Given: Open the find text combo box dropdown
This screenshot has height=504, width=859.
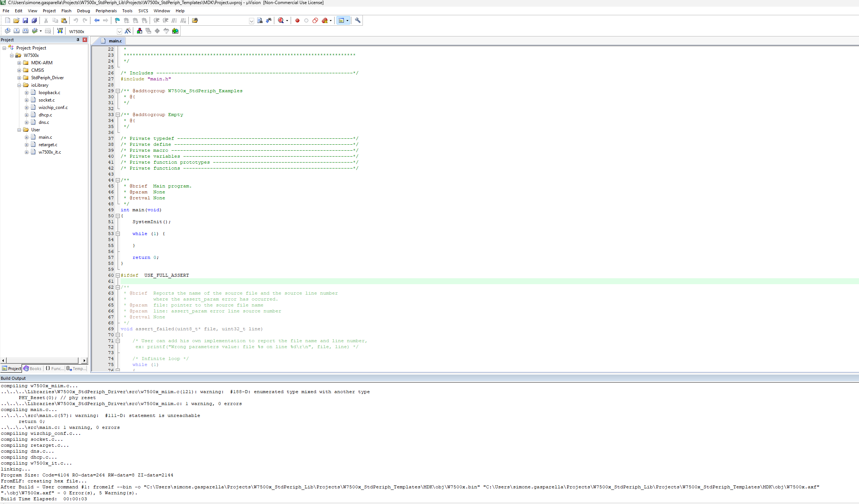Looking at the screenshot, I should coord(252,21).
